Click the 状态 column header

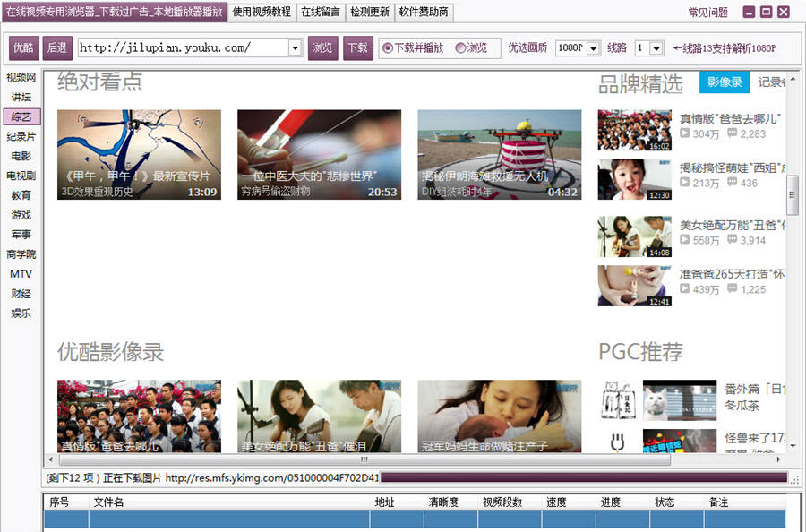pyautogui.click(x=676, y=502)
